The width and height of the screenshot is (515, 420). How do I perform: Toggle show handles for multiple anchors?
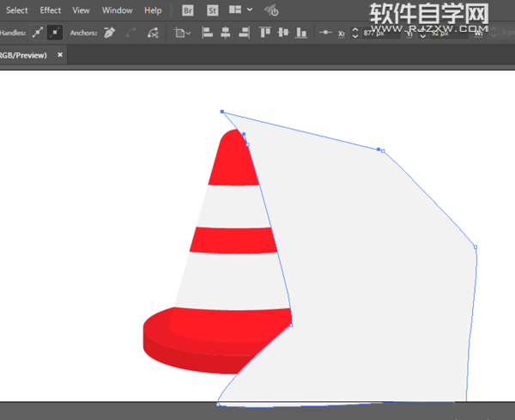[37, 33]
